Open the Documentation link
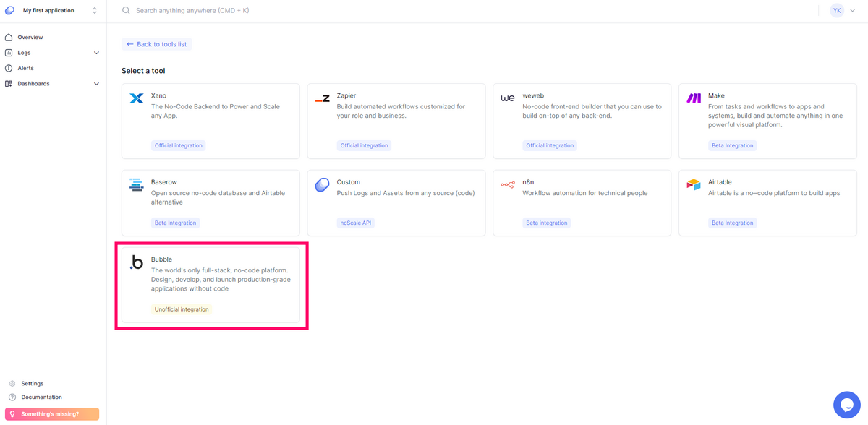The image size is (868, 425). pyautogui.click(x=42, y=398)
